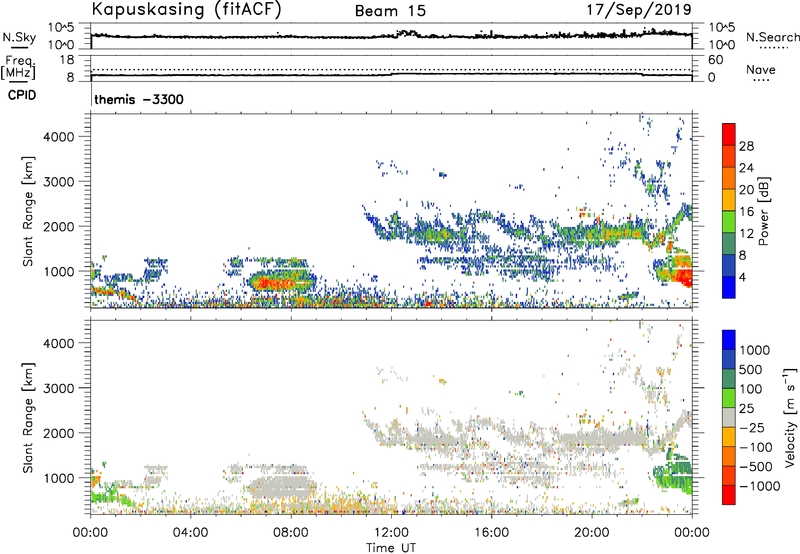
Task: Click the red high-power echo near 08:00
Action: pyautogui.click(x=277, y=282)
